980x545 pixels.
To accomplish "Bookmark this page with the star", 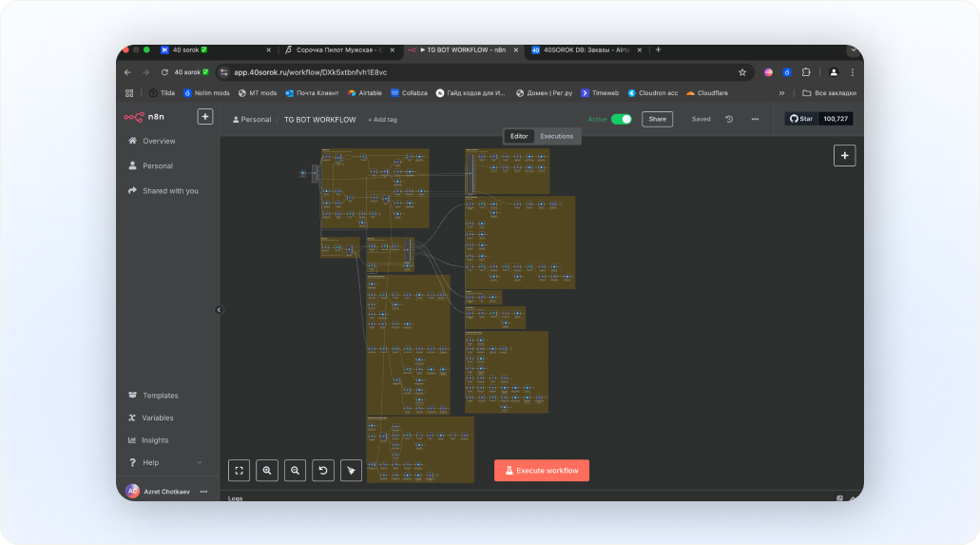I will tap(742, 72).
